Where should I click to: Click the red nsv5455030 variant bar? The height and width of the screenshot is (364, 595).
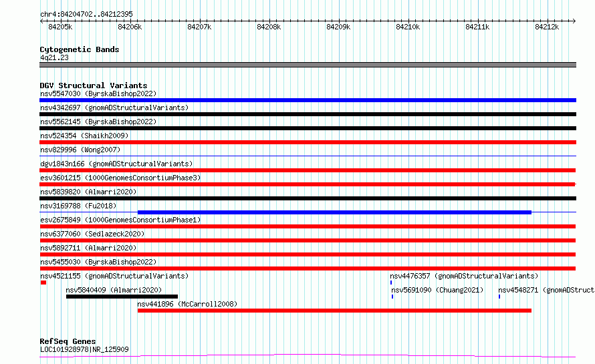pyautogui.click(x=308, y=268)
